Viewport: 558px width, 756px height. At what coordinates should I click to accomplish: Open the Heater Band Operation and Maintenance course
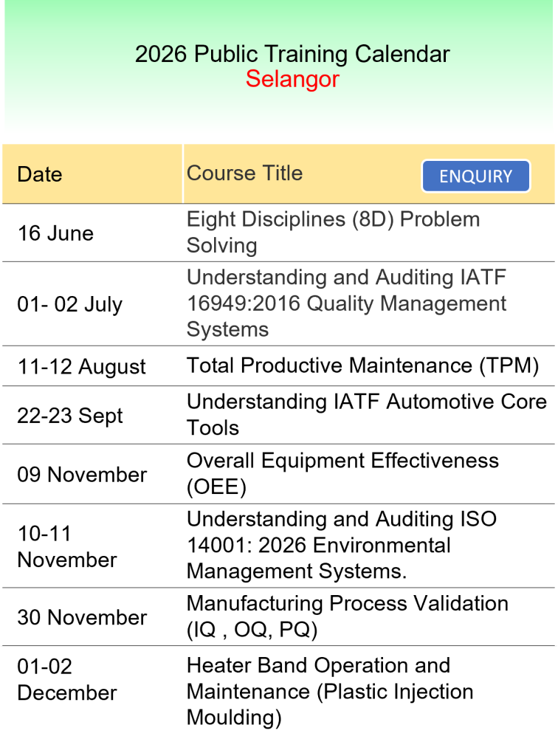pyautogui.click(x=330, y=692)
